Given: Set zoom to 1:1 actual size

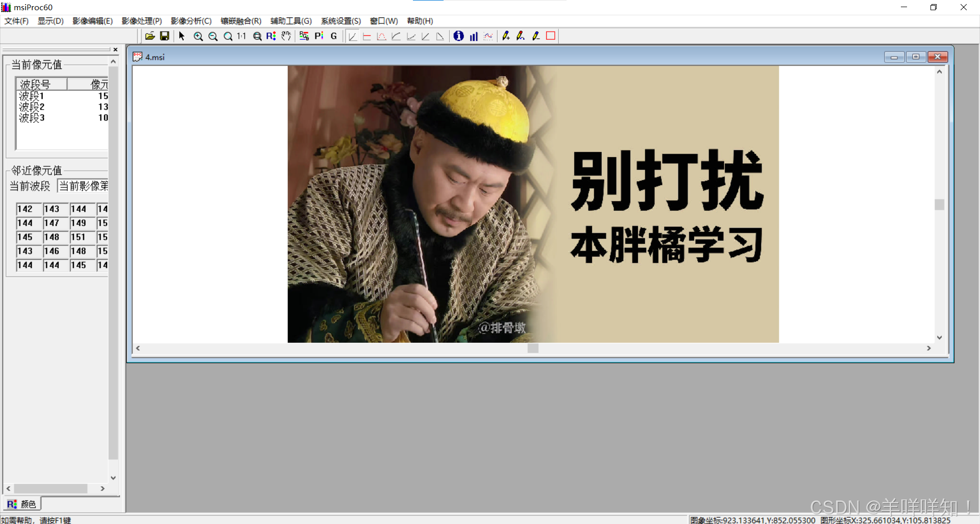Looking at the screenshot, I should (241, 36).
